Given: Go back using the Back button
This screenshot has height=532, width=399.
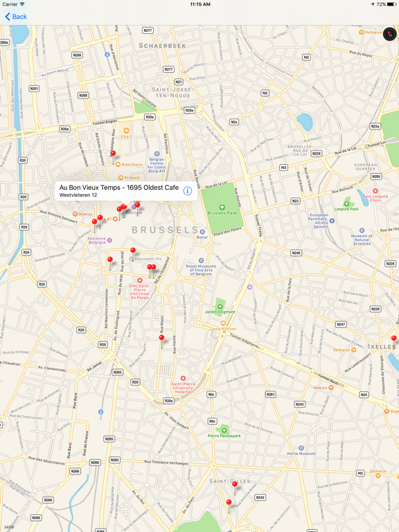Looking at the screenshot, I should (16, 17).
